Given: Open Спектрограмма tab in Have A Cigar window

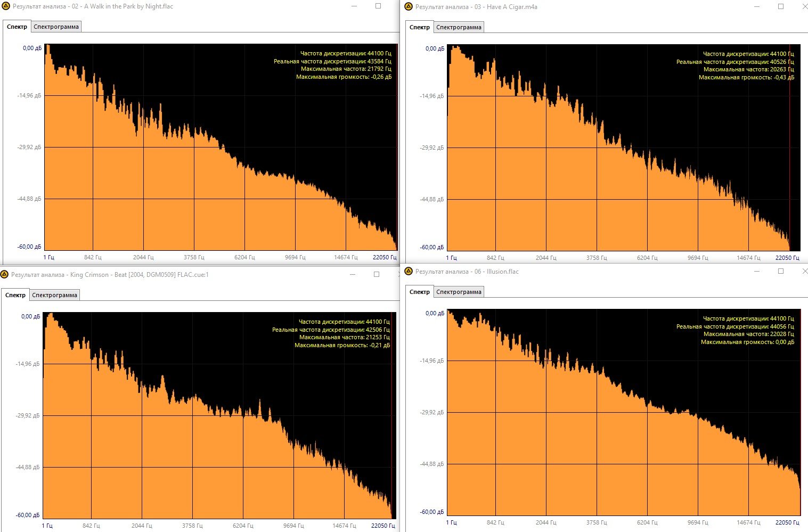Looking at the screenshot, I should (x=459, y=27).
